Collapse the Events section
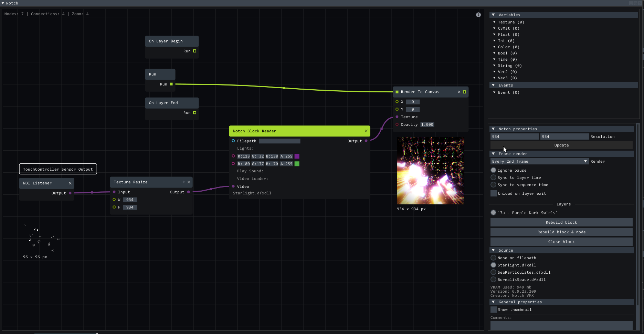The height and width of the screenshot is (334, 644). pos(493,85)
